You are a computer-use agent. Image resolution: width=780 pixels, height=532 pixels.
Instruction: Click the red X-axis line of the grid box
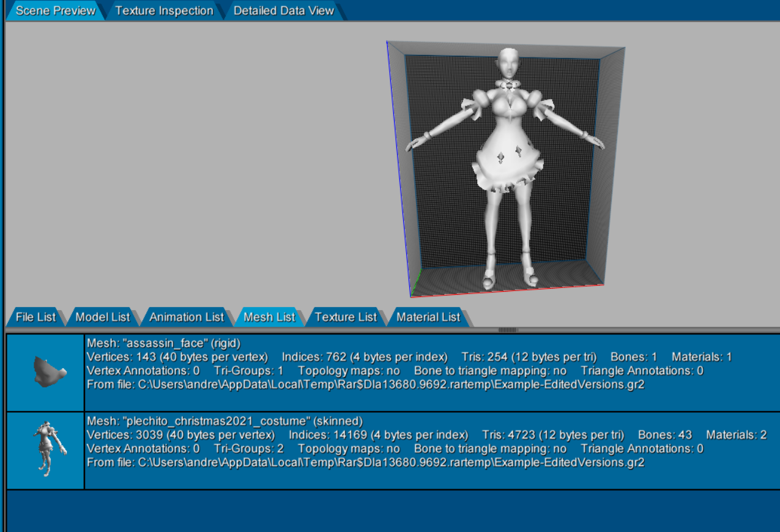[508, 291]
